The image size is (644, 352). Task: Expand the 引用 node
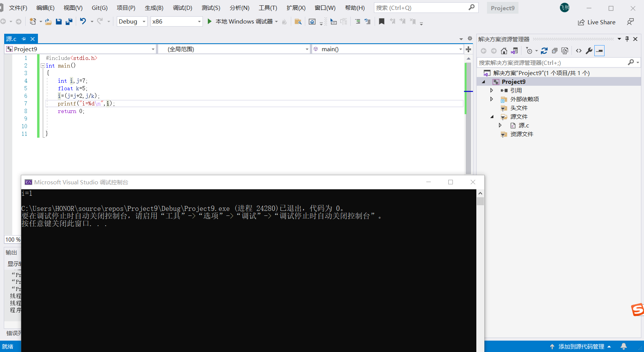(492, 91)
